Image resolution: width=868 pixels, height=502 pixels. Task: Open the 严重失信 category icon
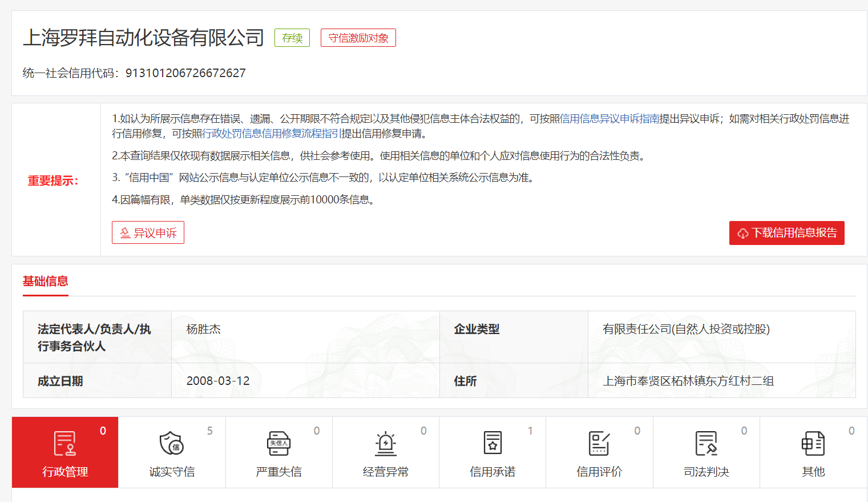click(278, 443)
